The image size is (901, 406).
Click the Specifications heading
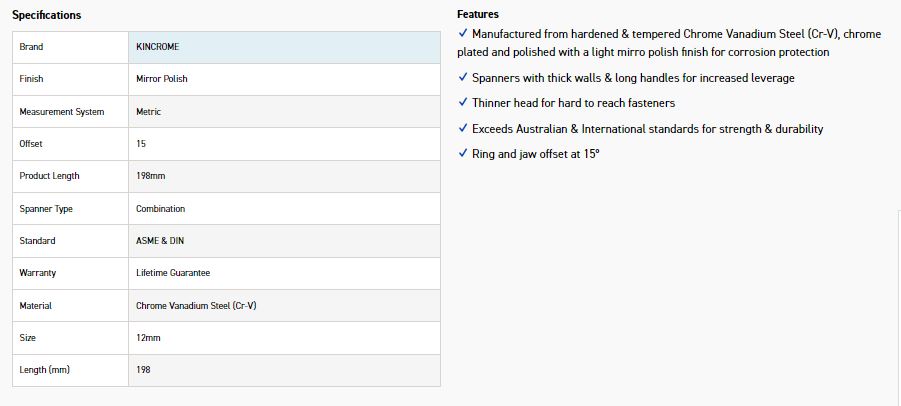click(x=47, y=15)
